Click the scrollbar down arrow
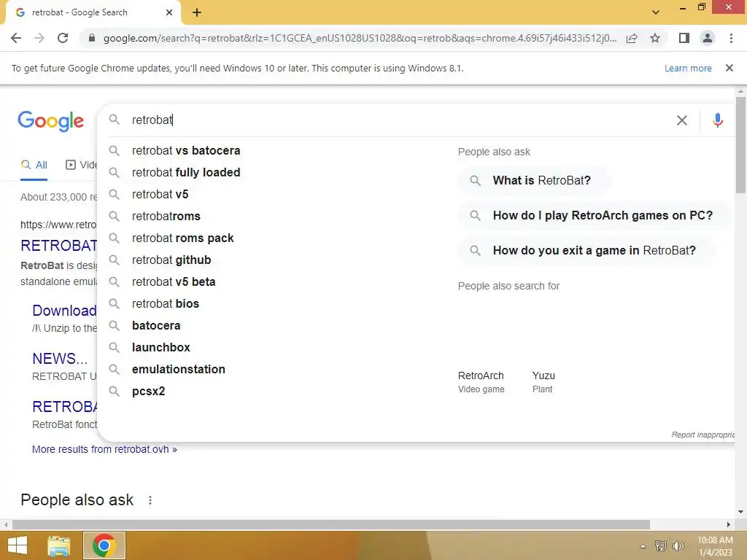 740,513
